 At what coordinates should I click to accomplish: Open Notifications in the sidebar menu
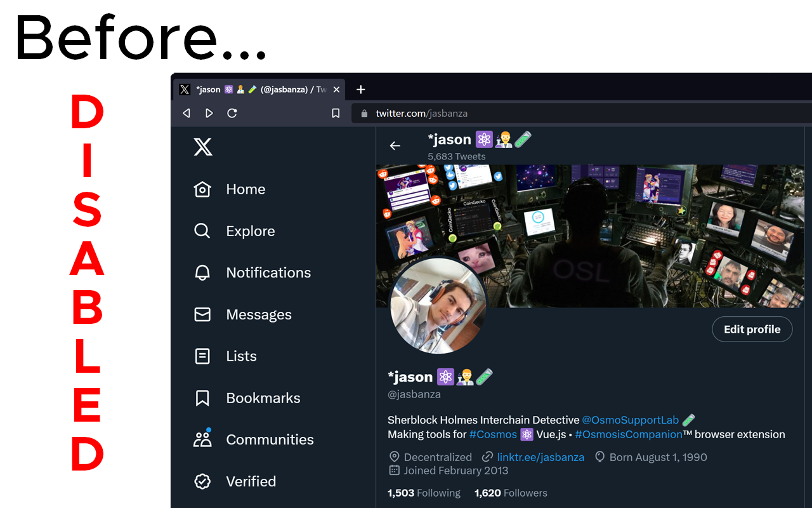(x=268, y=273)
